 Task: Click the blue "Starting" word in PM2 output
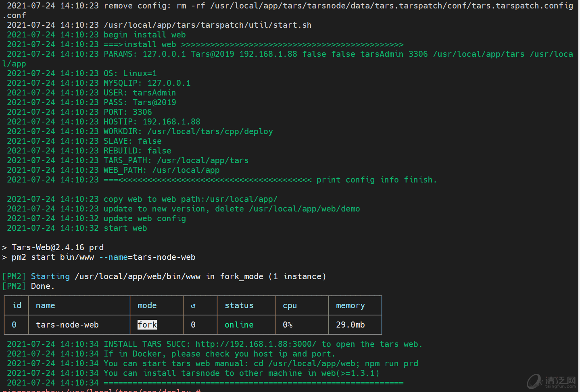[x=50, y=276]
